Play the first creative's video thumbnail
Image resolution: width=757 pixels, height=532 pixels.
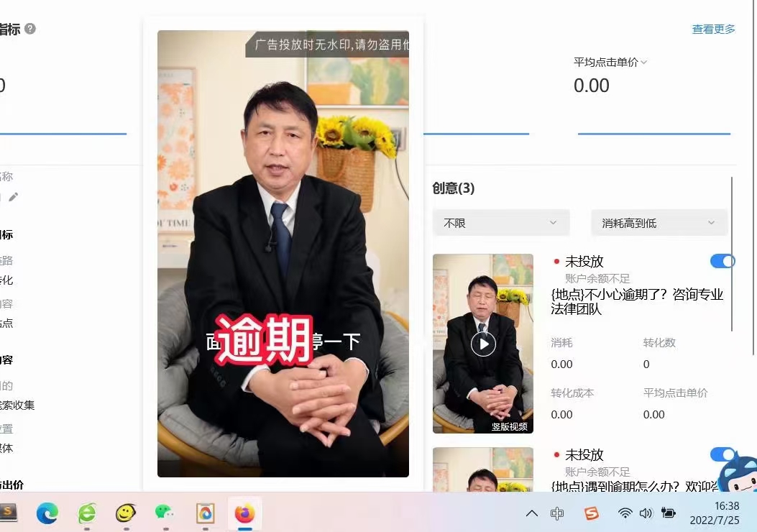(x=482, y=344)
